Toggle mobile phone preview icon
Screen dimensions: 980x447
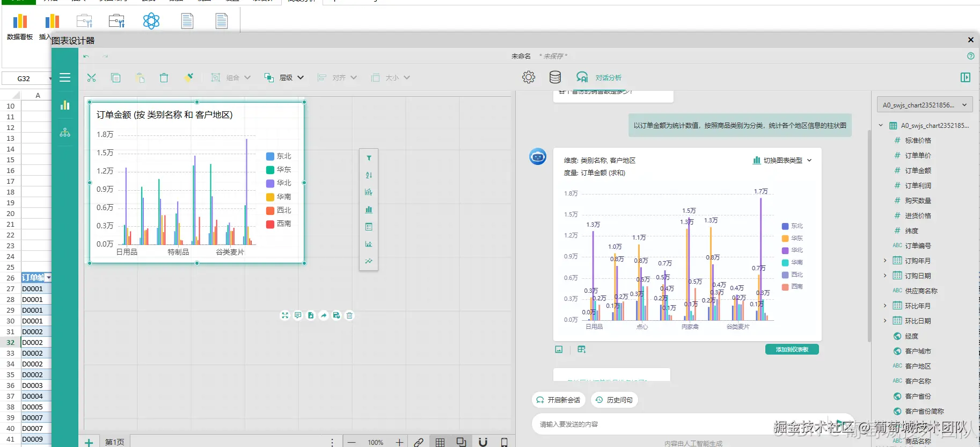(504, 442)
